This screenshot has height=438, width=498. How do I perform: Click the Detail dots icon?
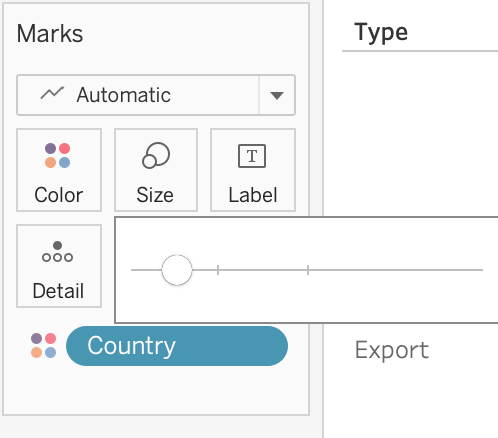57,252
